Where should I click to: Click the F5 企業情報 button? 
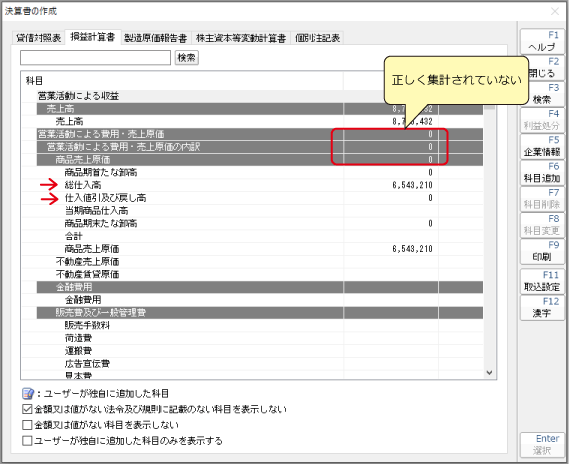tap(542, 146)
